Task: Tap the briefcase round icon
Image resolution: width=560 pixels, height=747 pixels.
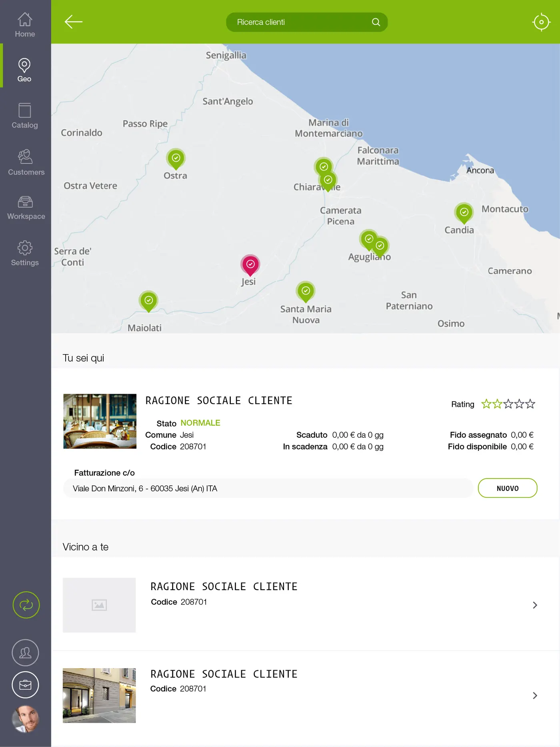Action: coord(25,685)
